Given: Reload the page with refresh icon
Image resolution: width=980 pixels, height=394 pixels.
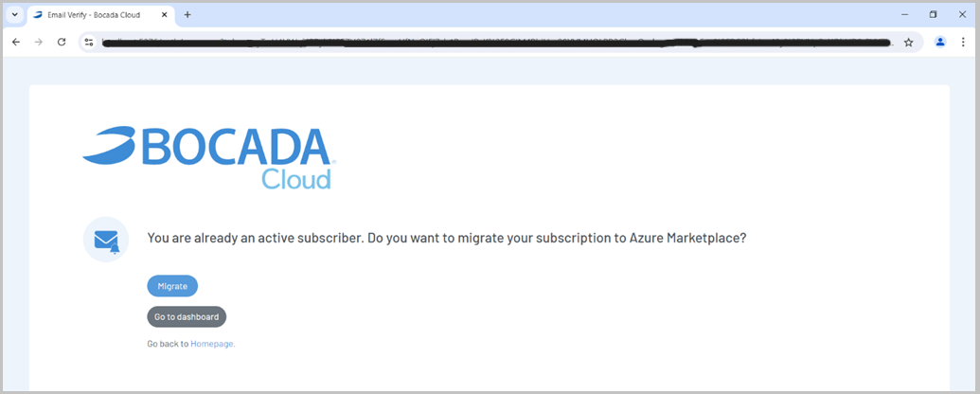Looking at the screenshot, I should pyautogui.click(x=62, y=42).
